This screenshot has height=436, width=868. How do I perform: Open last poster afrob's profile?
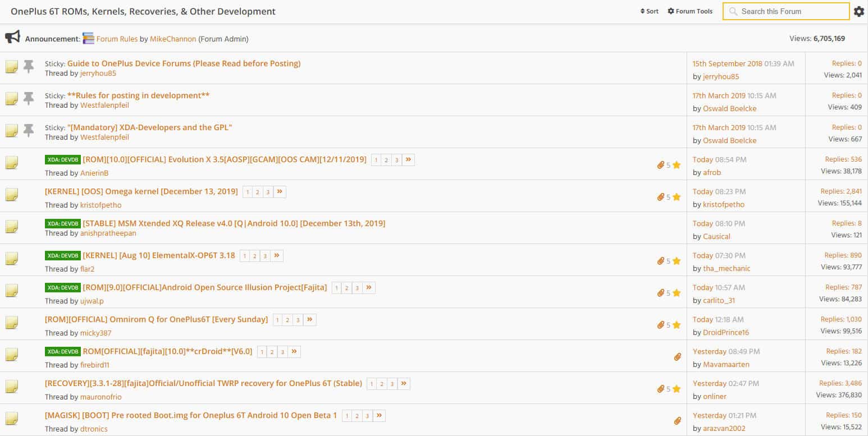(712, 172)
